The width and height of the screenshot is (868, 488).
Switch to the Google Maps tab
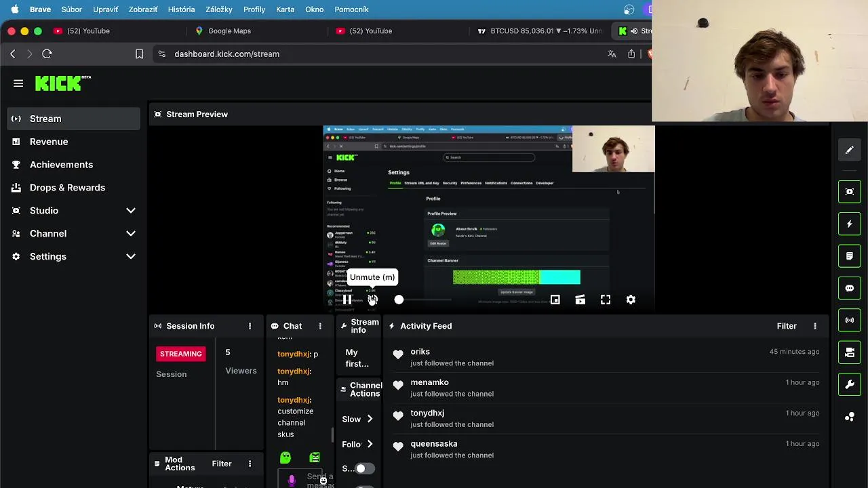[229, 30]
